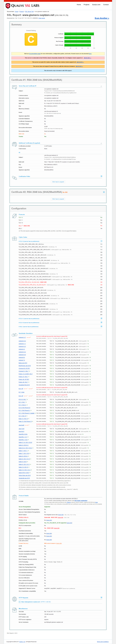
Task: Click the glamenv-septzen.net HTTP request URL
Action: [x=31, y=602]
